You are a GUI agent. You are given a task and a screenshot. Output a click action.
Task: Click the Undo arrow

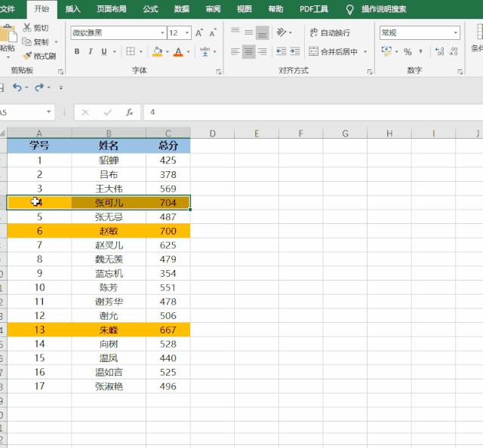17,87
